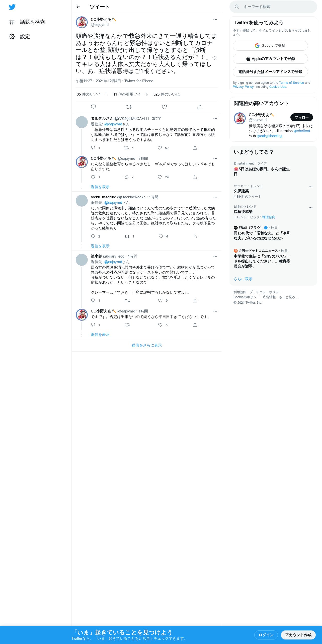Image resolution: width=322 pixels, height=644 pixels.
Task: Retweet the main tweet by CC小野えあ
Action: point(129,107)
